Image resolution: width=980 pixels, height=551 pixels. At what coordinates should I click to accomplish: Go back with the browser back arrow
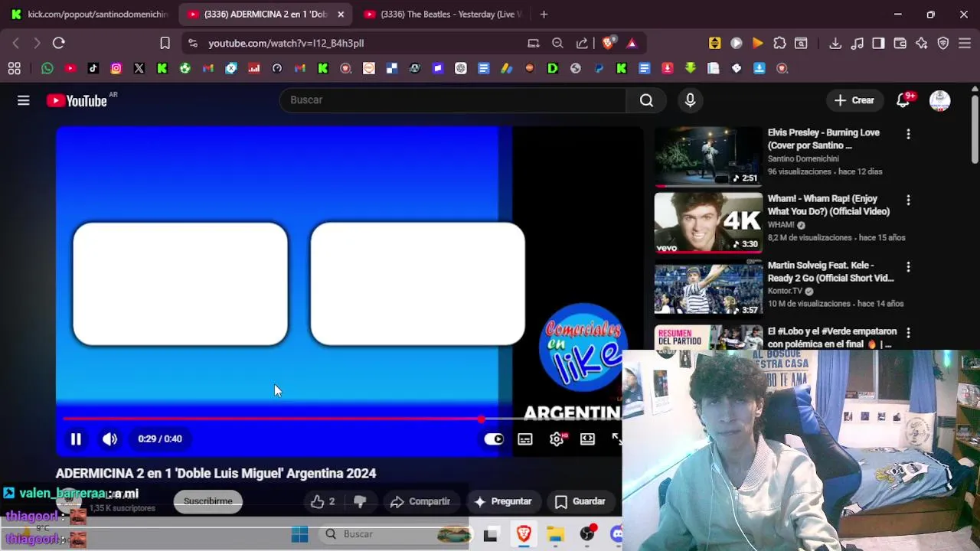tap(16, 43)
